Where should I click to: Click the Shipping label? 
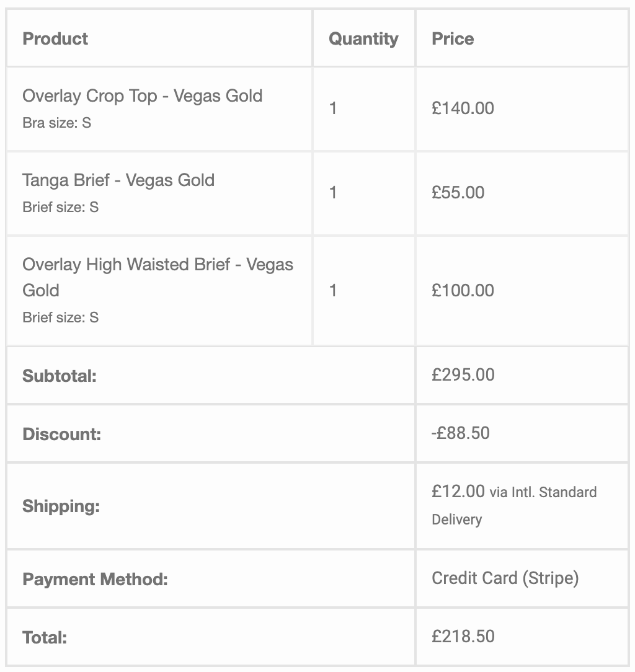click(x=61, y=506)
